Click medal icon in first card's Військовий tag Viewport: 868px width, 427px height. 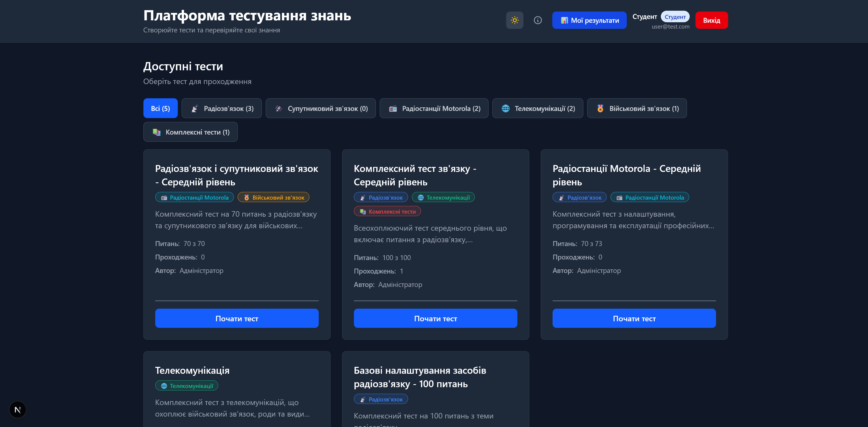click(246, 198)
